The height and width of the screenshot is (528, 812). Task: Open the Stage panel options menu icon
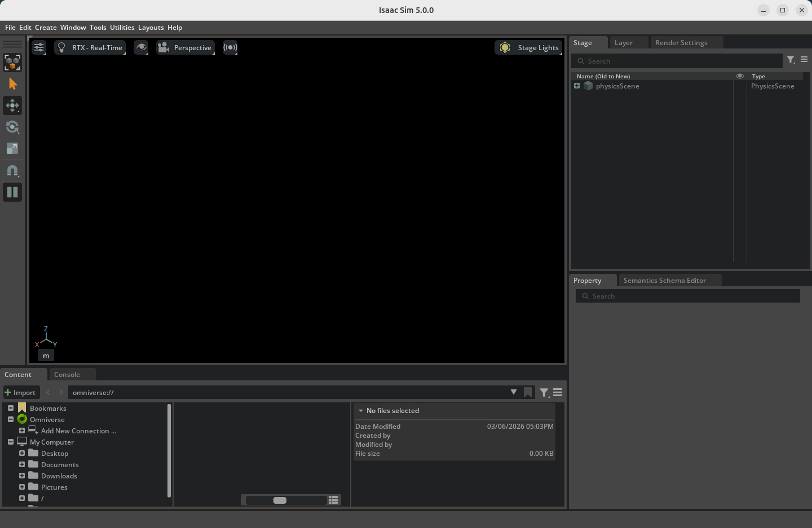tap(804, 59)
